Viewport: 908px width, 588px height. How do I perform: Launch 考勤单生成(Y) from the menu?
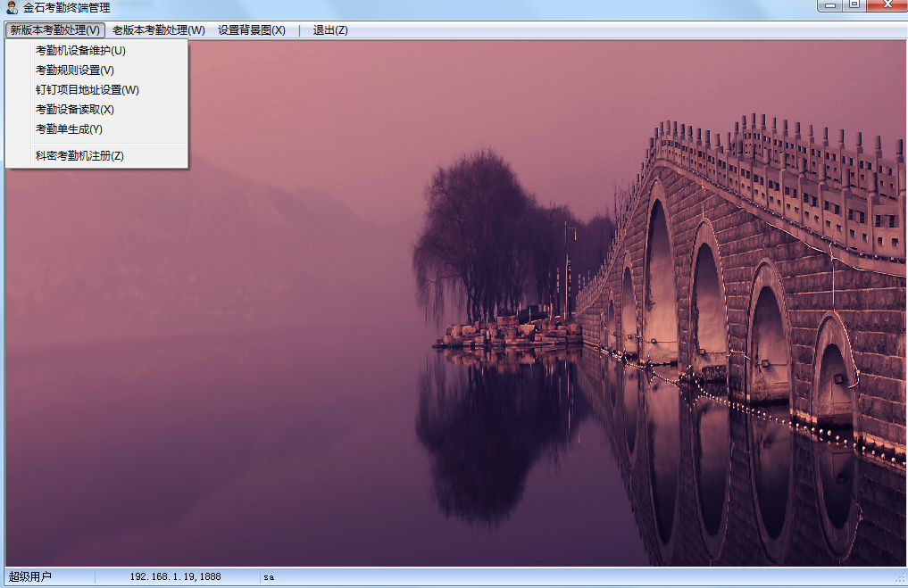[x=69, y=129]
